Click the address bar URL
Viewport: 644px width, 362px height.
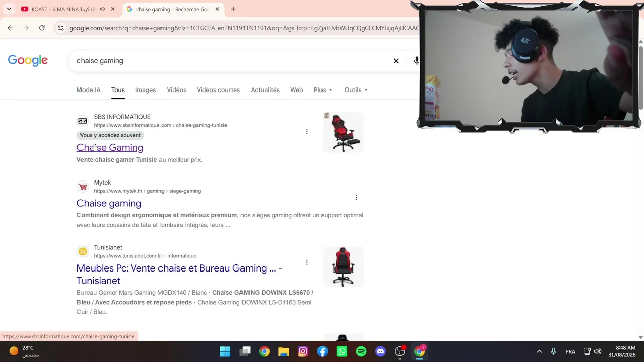click(244, 28)
